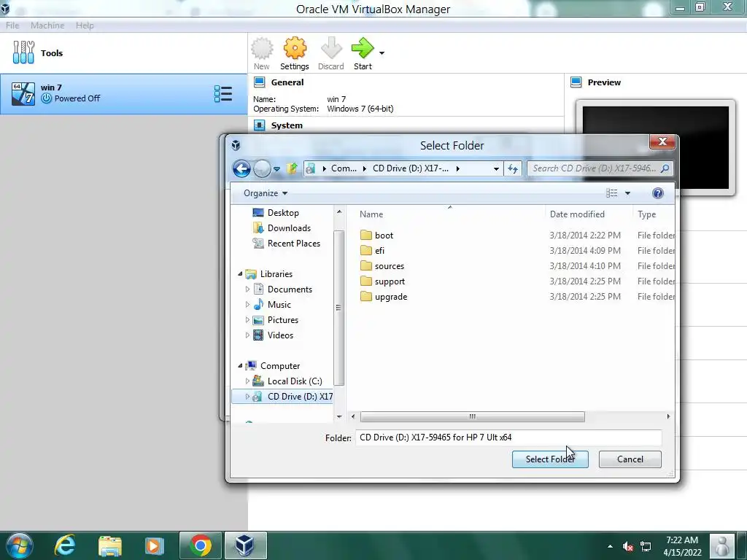Click the navigation pane vertical scrollbar
Viewport: 747px width, 560px height.
(338, 308)
